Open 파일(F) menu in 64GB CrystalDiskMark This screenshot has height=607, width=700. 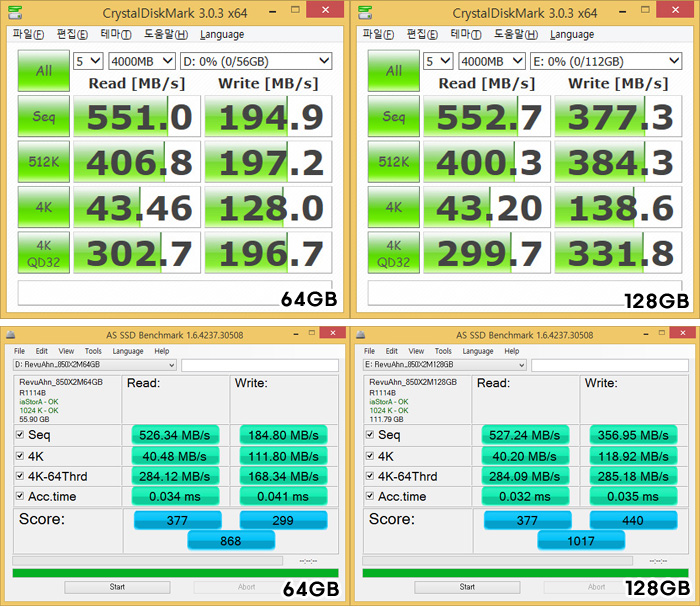point(28,34)
